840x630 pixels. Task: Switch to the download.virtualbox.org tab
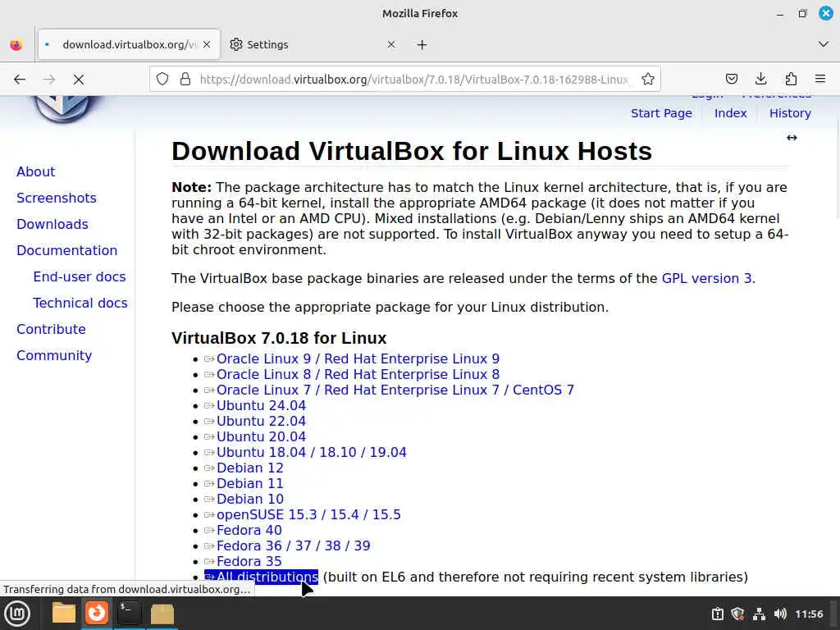pyautogui.click(x=129, y=44)
